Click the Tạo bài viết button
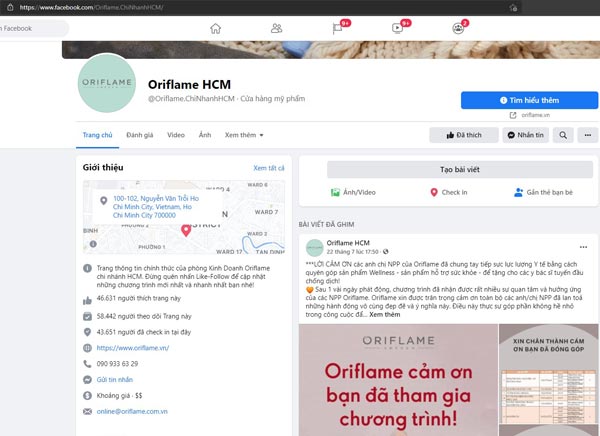600x436 pixels. point(460,170)
